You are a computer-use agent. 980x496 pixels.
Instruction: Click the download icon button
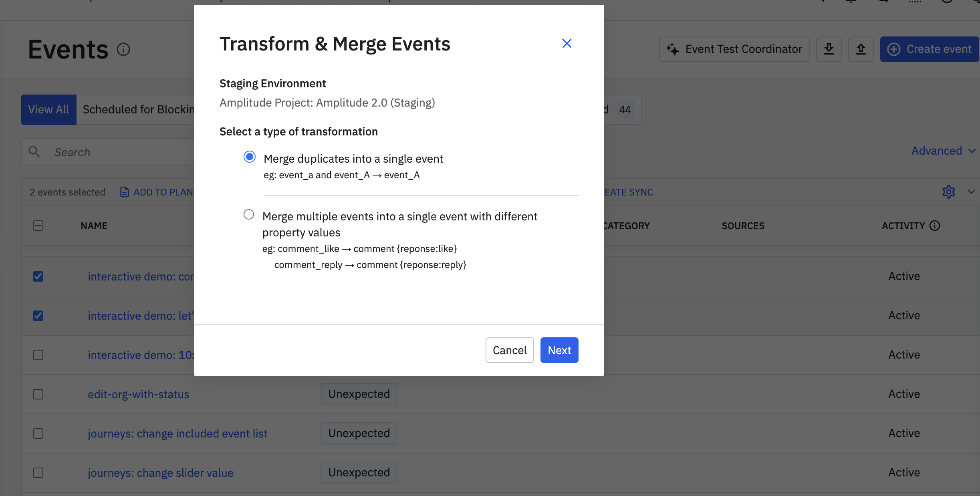pos(829,49)
